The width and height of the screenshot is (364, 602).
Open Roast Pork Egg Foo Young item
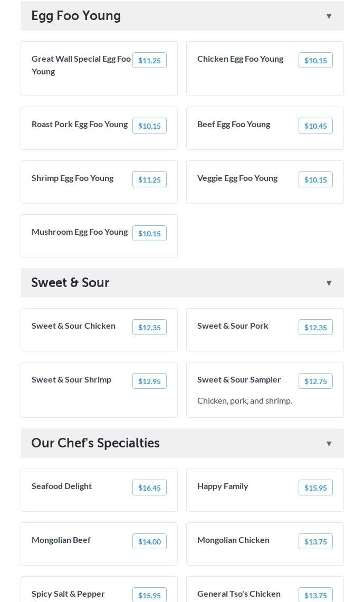[80, 125]
